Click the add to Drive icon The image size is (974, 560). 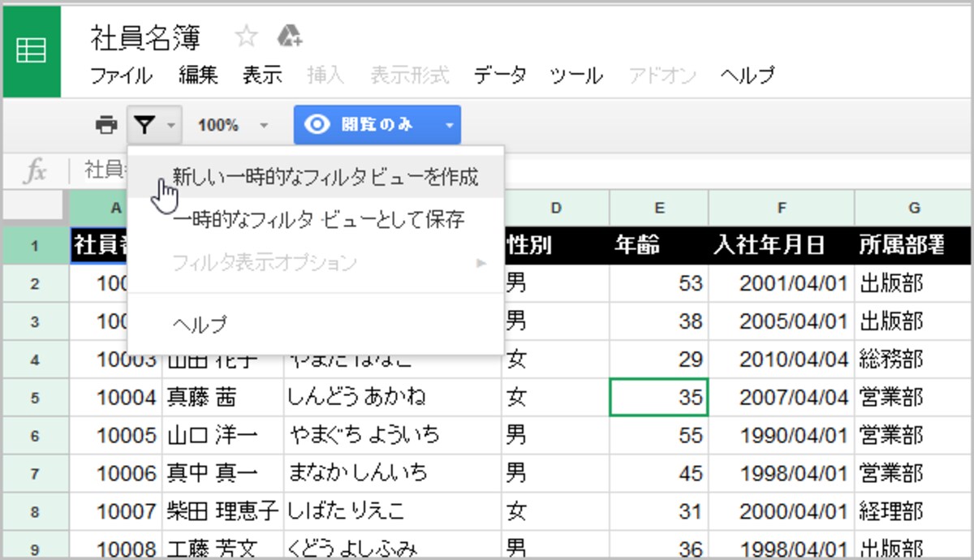click(x=289, y=37)
